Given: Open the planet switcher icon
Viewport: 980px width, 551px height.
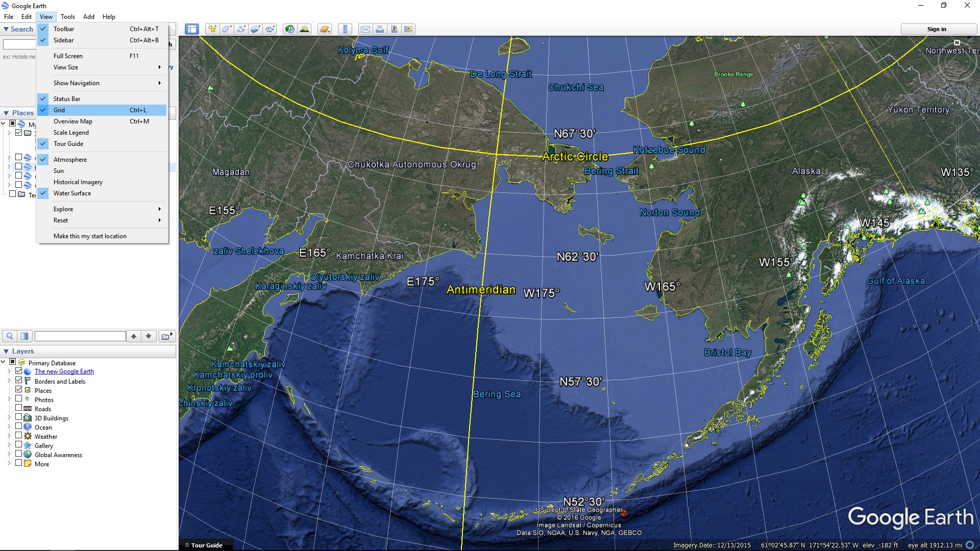Looking at the screenshot, I should click(x=325, y=29).
